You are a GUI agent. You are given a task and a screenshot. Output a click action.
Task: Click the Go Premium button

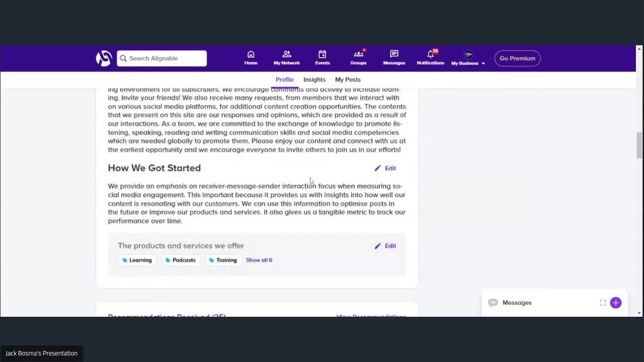coord(517,58)
